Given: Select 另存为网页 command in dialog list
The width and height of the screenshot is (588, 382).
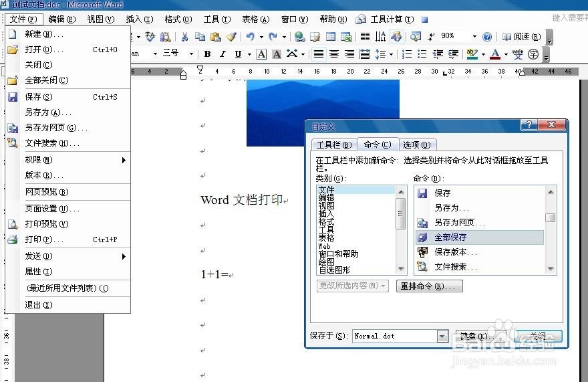Looking at the screenshot, I should (x=480, y=223).
